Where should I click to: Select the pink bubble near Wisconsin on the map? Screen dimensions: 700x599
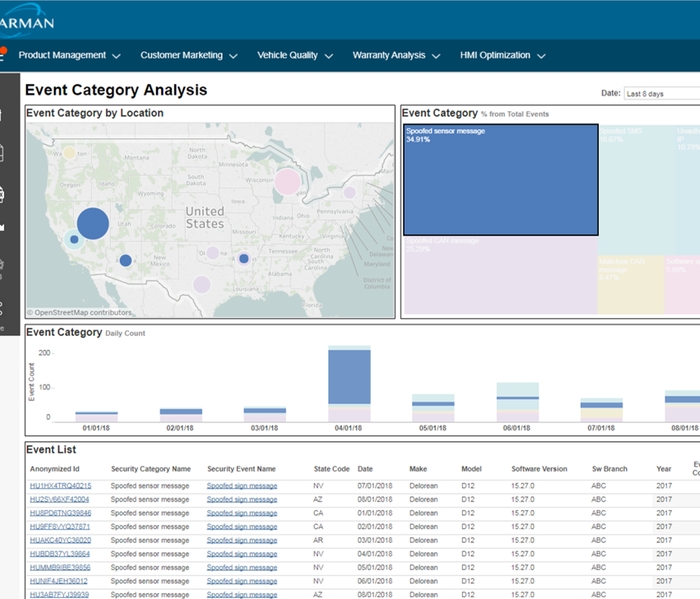[287, 182]
